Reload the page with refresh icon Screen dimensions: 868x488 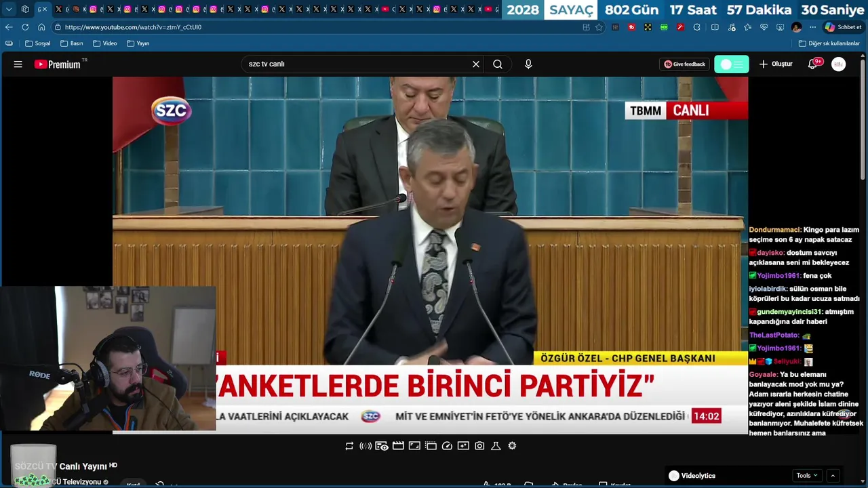click(x=25, y=27)
